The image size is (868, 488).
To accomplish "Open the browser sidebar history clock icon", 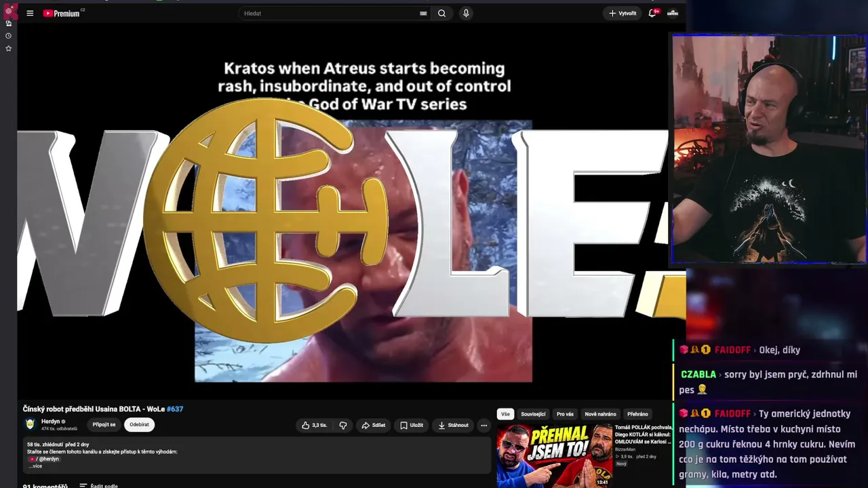I will point(8,36).
